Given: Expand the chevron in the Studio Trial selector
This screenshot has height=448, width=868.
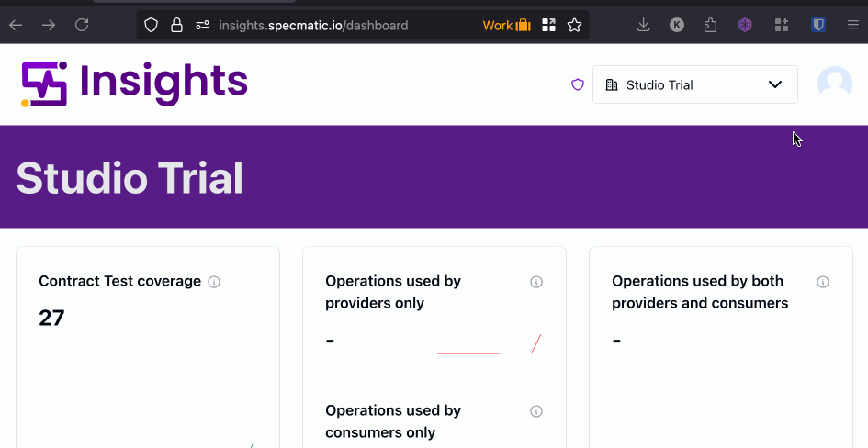Looking at the screenshot, I should click(775, 84).
